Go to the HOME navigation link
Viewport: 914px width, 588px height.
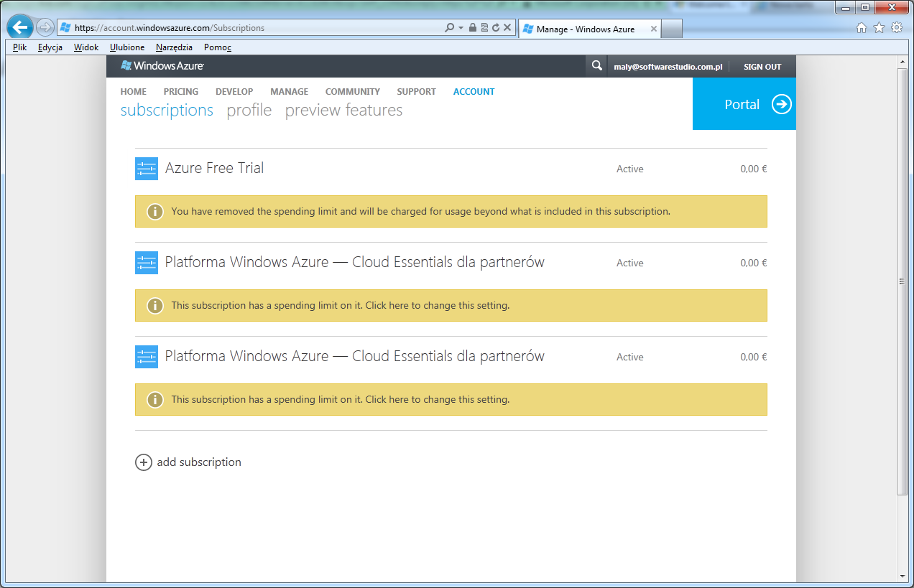(x=134, y=92)
